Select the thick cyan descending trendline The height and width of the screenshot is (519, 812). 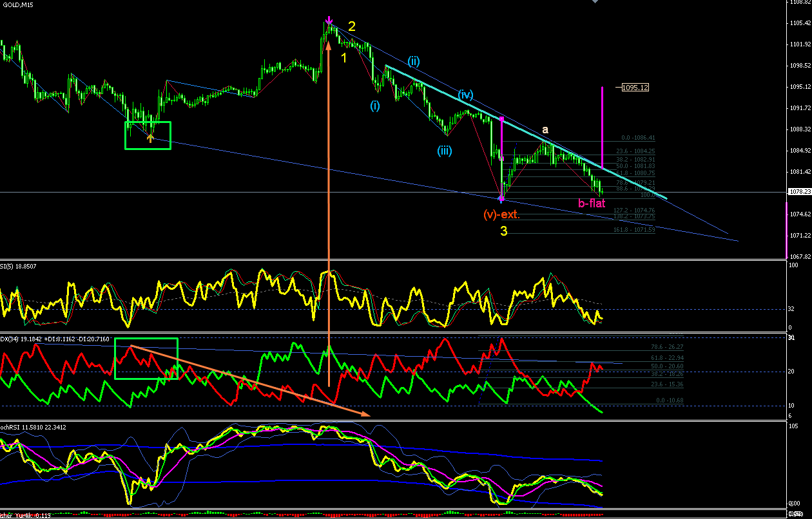pyautogui.click(x=525, y=131)
